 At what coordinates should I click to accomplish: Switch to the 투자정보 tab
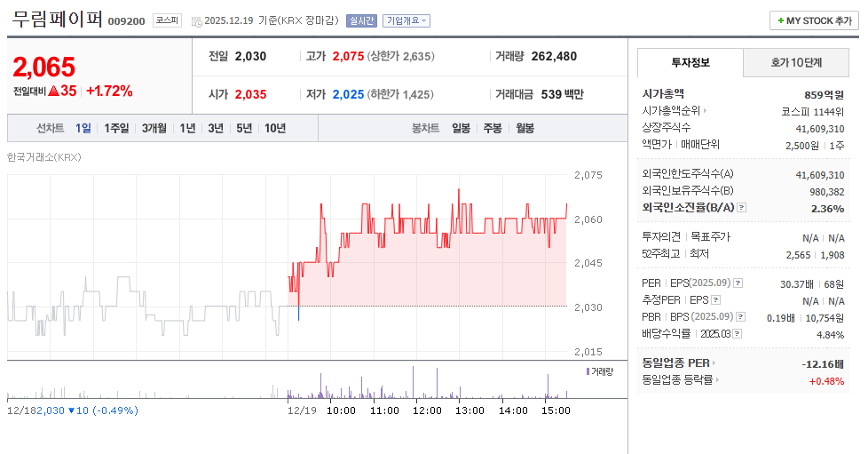coord(690,63)
